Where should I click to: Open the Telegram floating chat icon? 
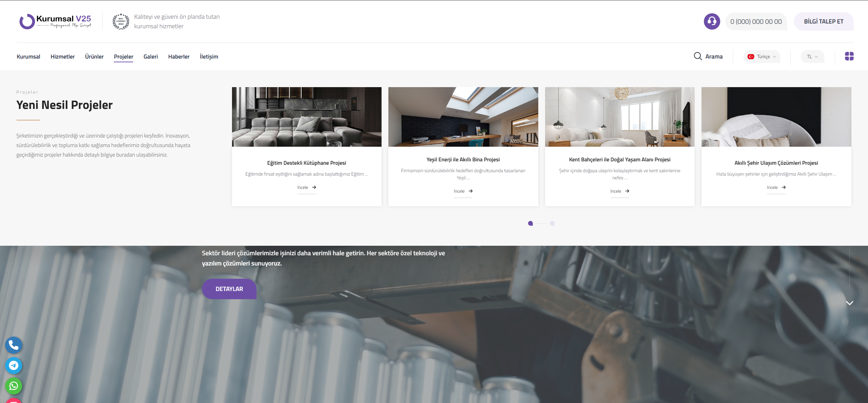(14, 366)
